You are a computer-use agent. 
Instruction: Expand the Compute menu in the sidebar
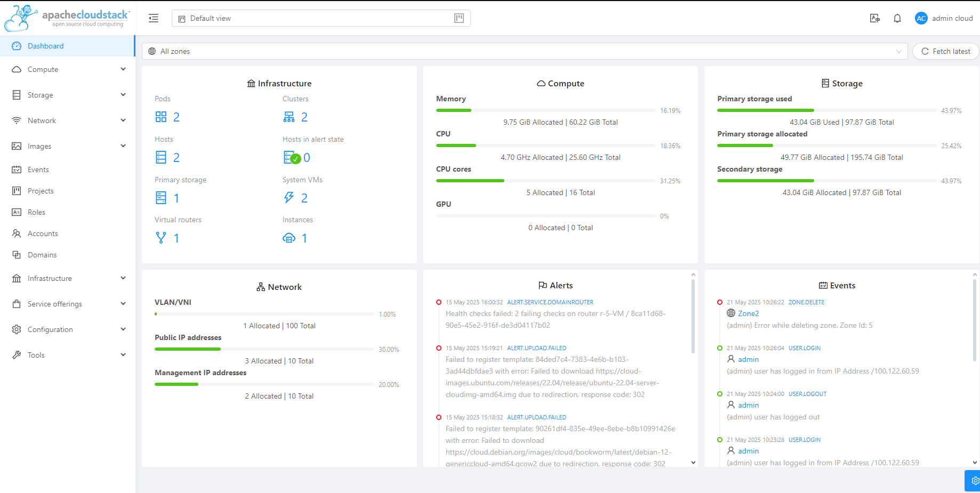click(x=67, y=69)
